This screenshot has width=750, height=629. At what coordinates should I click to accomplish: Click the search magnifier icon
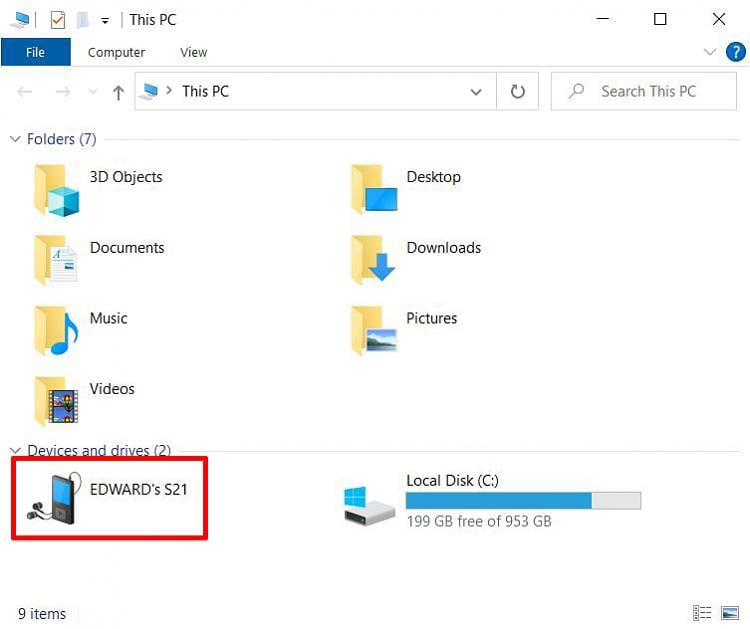576,91
